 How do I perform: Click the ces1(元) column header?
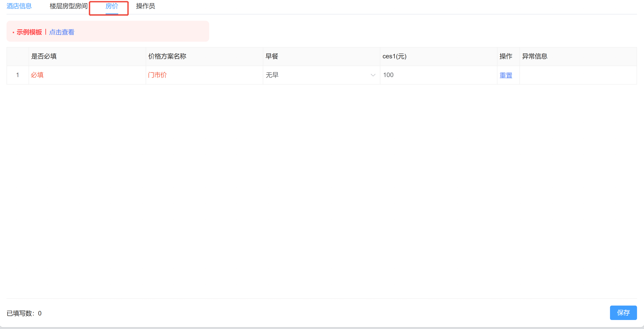395,56
